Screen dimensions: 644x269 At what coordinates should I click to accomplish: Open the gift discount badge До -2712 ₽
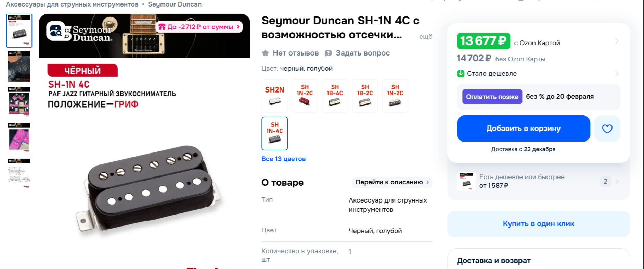pyautogui.click(x=199, y=27)
